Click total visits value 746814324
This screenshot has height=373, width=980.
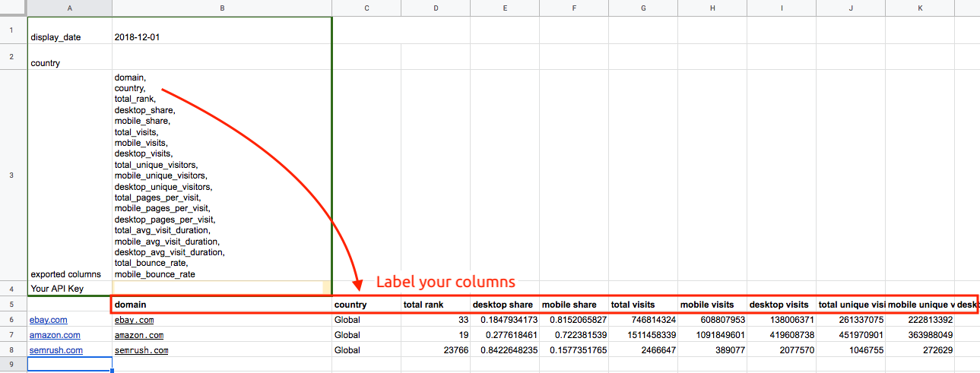click(x=643, y=320)
